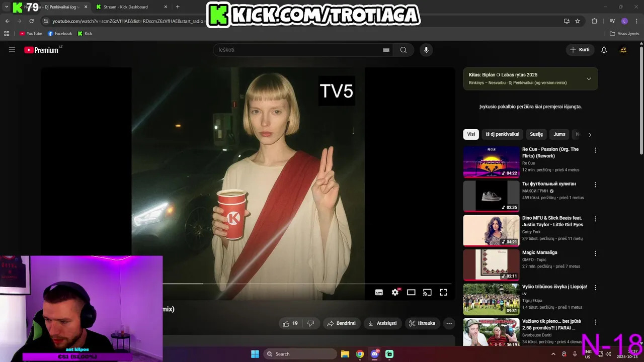Close the Stream - Kick Dashboard tab
The image size is (644, 362).
[x=166, y=7]
